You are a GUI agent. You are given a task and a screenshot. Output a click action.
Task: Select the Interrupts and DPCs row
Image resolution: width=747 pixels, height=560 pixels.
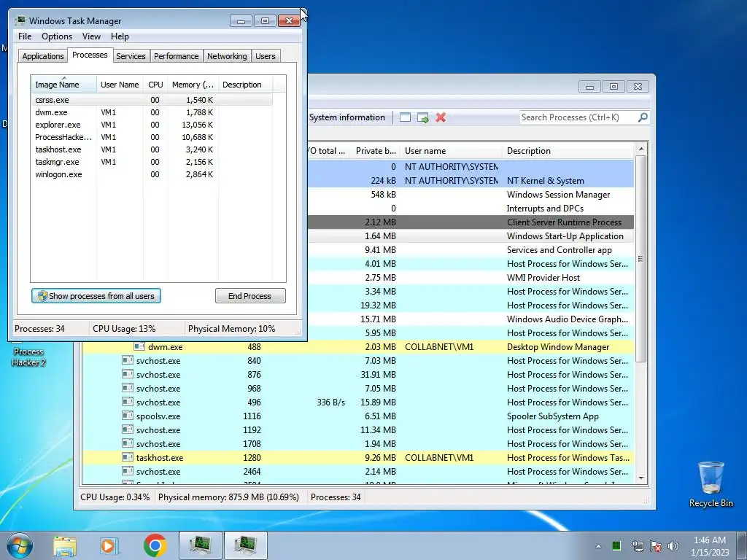pyautogui.click(x=471, y=208)
